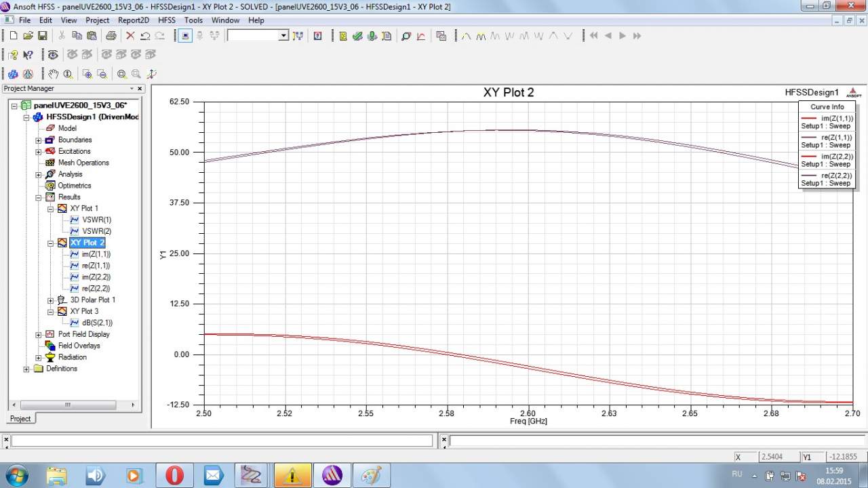
Task: Open the Windows Start button
Action: [x=16, y=474]
